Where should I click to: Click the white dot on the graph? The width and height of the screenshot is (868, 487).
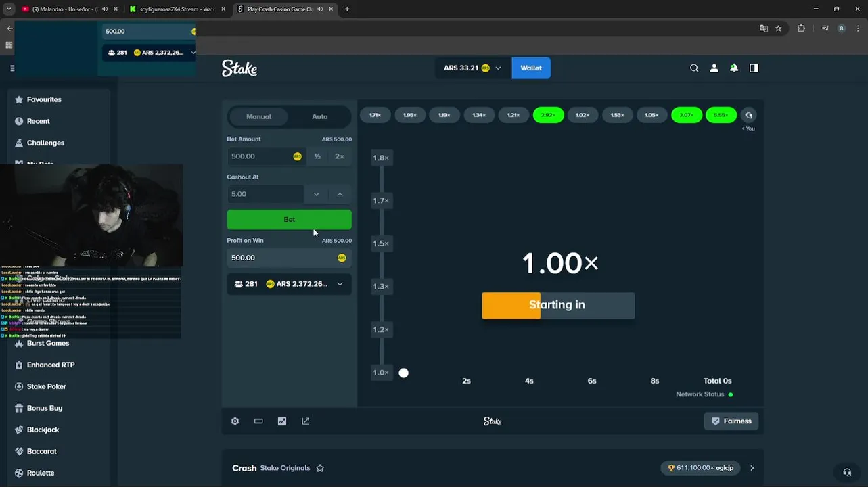click(x=404, y=373)
